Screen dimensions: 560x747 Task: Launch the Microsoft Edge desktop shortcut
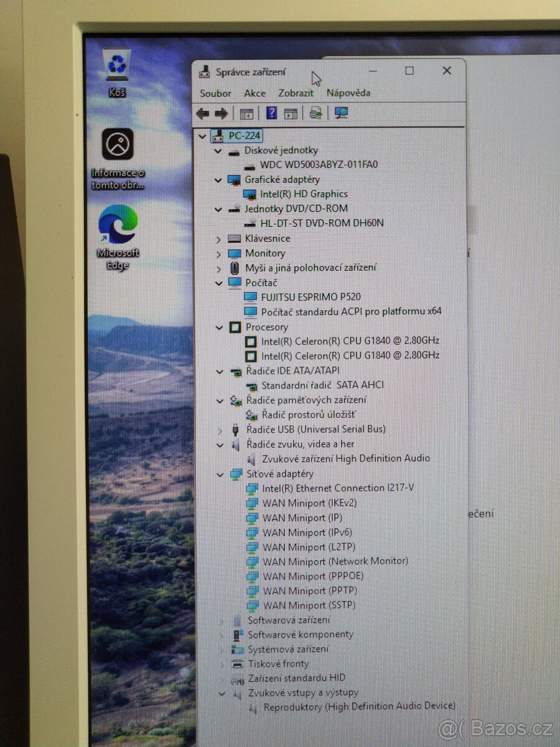click(x=118, y=238)
